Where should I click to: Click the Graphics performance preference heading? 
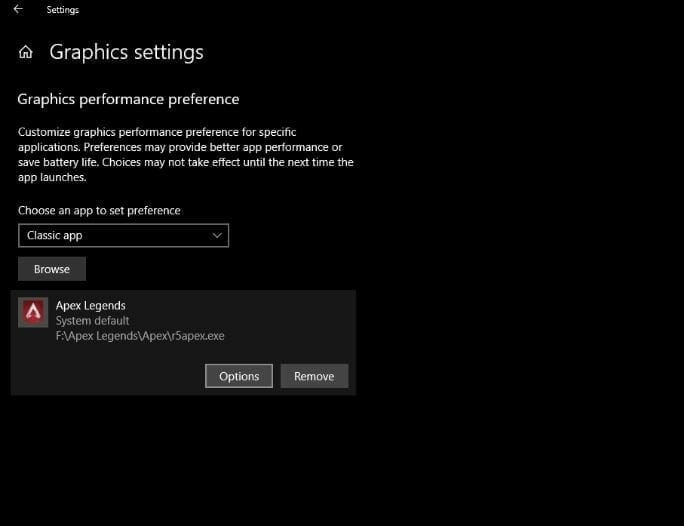[128, 99]
